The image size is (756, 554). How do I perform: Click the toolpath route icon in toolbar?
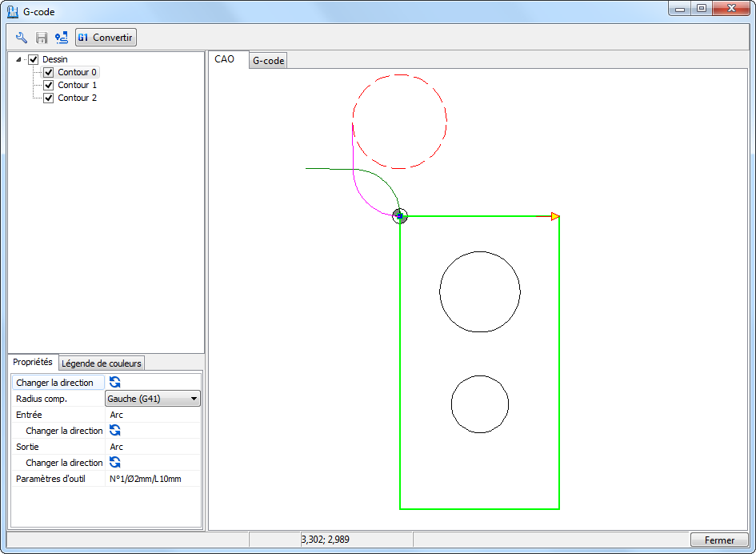pos(62,38)
